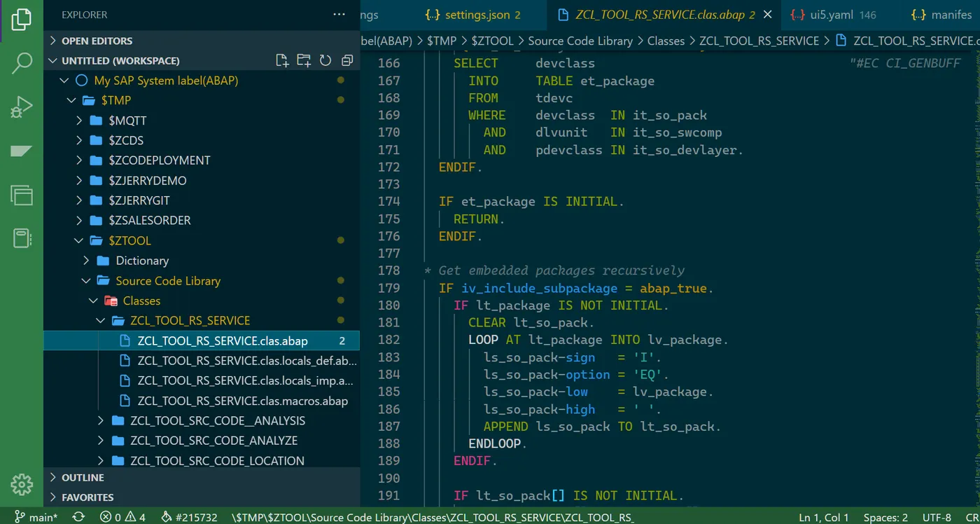Image resolution: width=980 pixels, height=524 pixels.
Task: Click ZCL_TOOL_RS_SERVICE folder breadcrumb
Action: (759, 41)
